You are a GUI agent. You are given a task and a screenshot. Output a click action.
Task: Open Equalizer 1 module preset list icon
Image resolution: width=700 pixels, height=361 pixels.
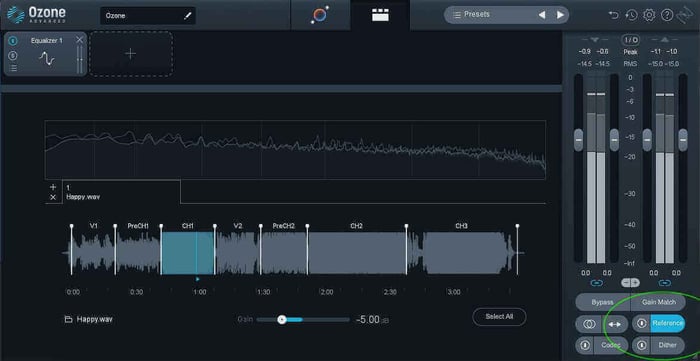[13, 68]
